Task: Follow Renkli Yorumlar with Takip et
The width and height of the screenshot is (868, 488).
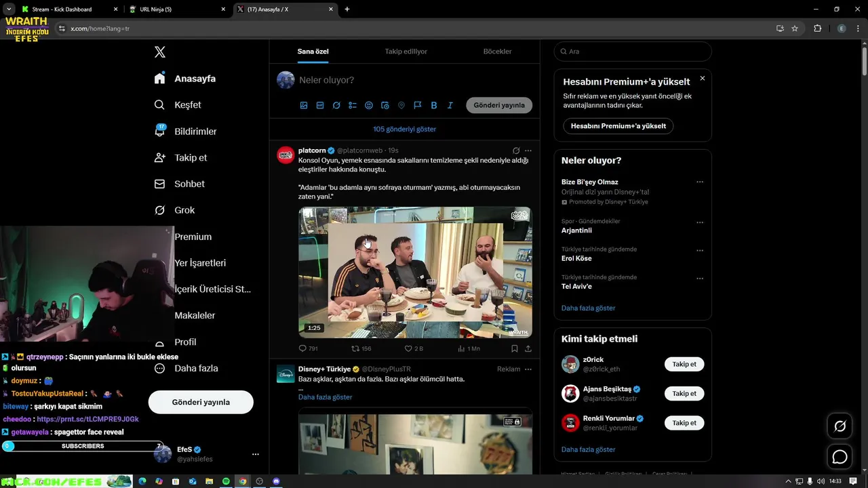Action: [684, 422]
